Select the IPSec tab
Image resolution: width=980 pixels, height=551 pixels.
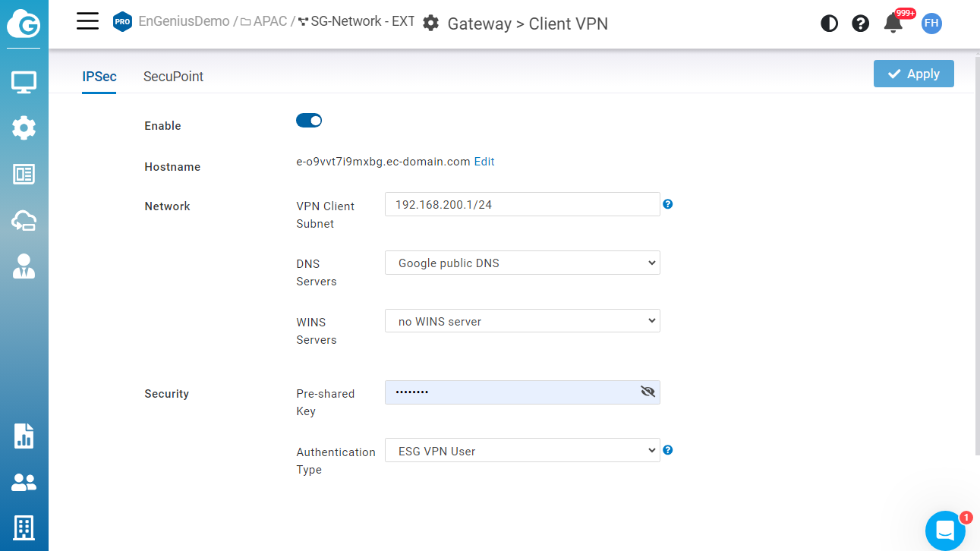tap(99, 77)
